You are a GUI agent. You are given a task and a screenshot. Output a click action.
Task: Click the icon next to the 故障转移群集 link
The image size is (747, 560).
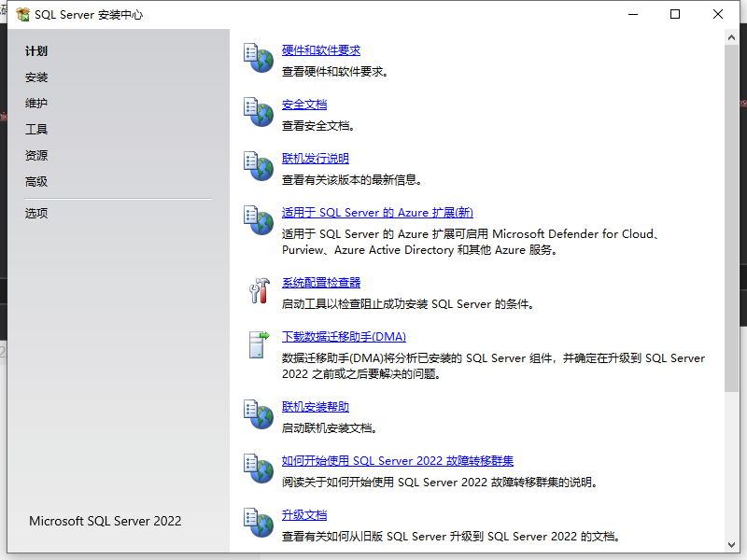(x=259, y=469)
